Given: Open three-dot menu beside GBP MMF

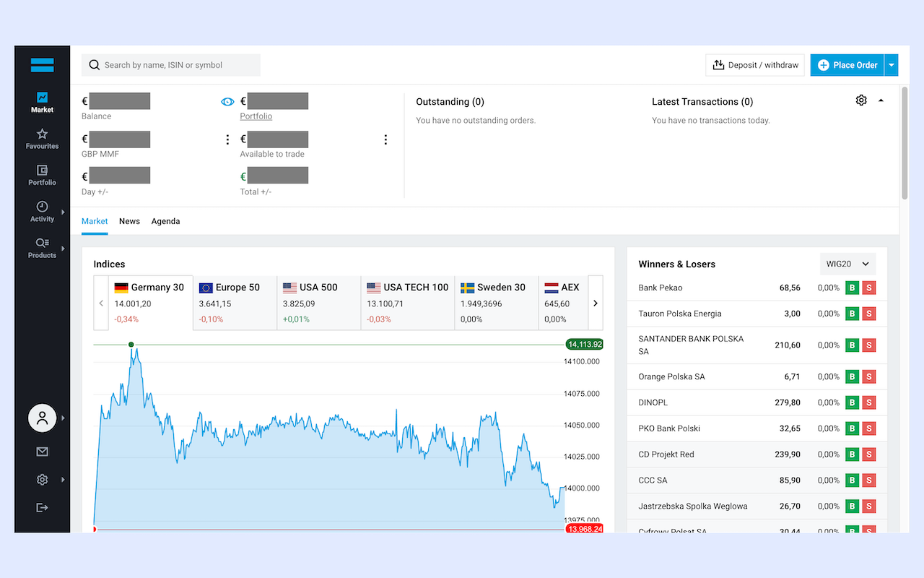Looking at the screenshot, I should pyautogui.click(x=228, y=139).
